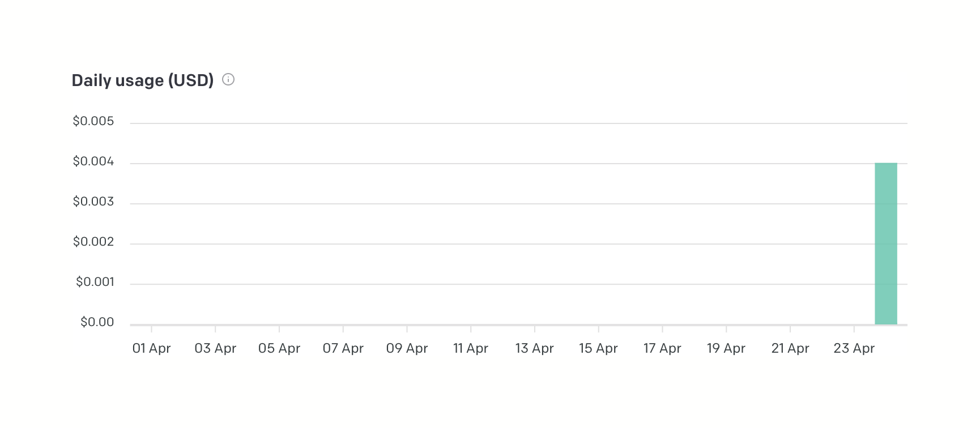Click the 03 Apr axis label
The height and width of the screenshot is (428, 980).
pos(215,348)
